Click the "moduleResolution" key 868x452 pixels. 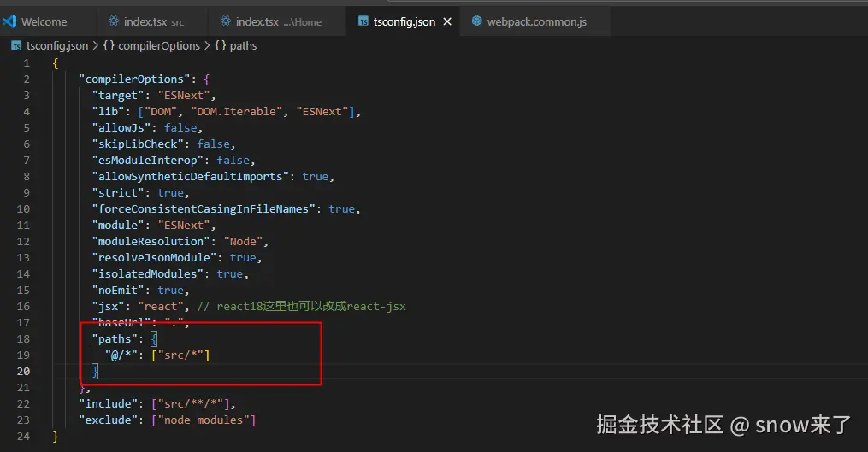(151, 241)
